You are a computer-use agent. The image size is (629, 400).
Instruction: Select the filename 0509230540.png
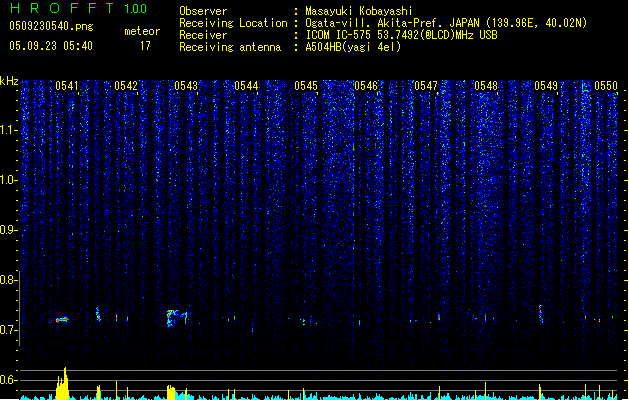[x=51, y=27]
